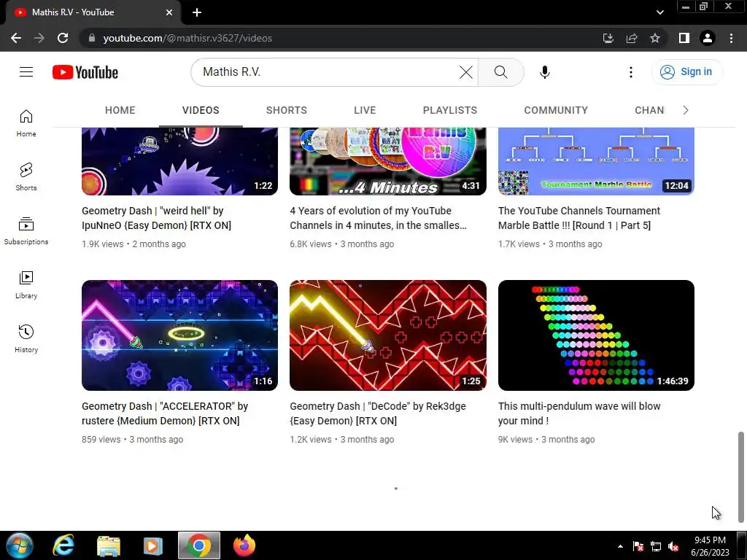Reload the page with the refresh icon
747x560 pixels.
click(x=63, y=38)
